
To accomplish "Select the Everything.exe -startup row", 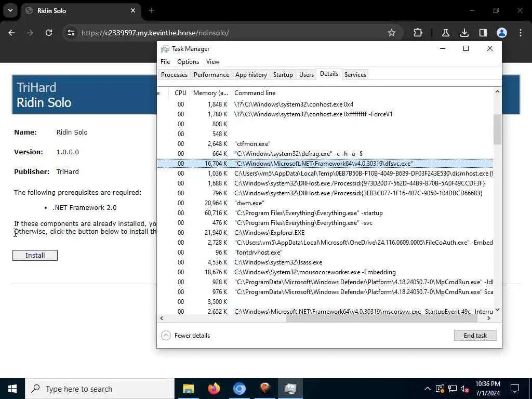I will coord(325,212).
